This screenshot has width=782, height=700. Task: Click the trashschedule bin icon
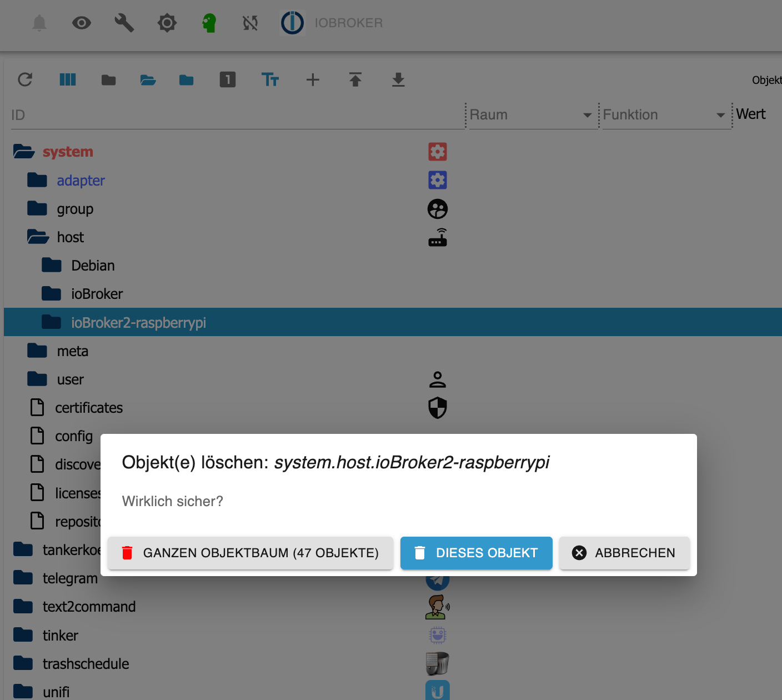[438, 663]
